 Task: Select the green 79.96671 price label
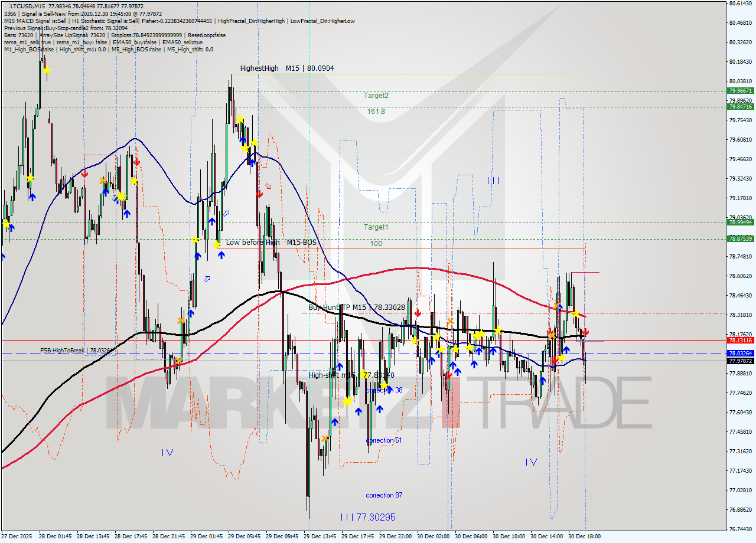(740, 91)
